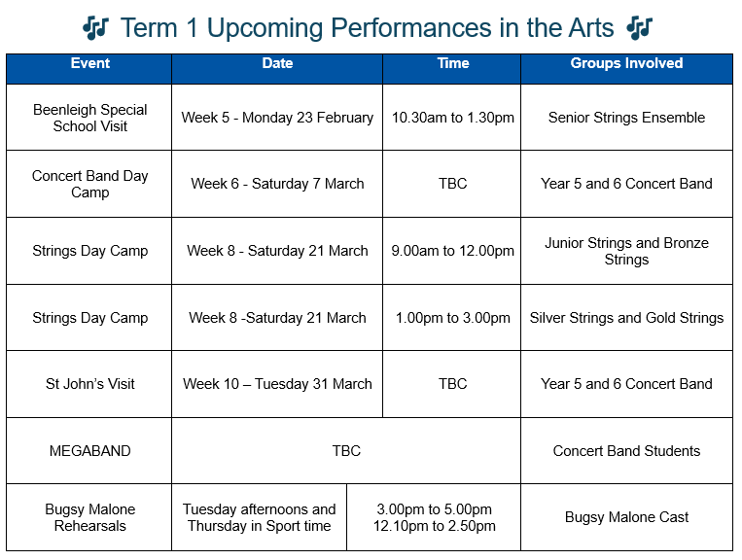Select the 9.00am to 12.00pm time cell

[452, 251]
